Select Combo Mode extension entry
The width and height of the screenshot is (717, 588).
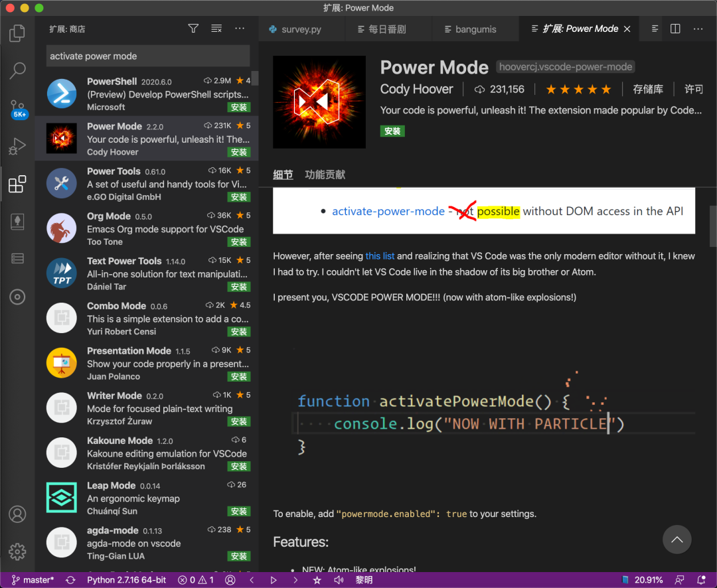146,319
